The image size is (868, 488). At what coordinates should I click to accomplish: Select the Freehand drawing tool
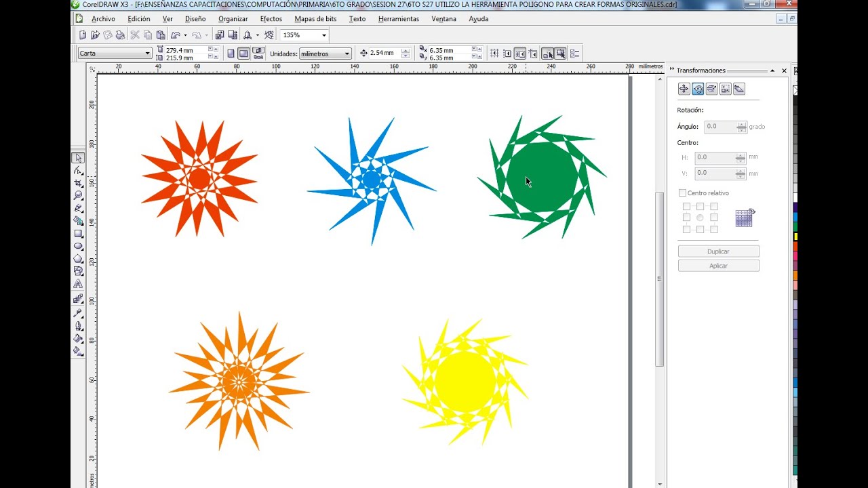pos(78,208)
